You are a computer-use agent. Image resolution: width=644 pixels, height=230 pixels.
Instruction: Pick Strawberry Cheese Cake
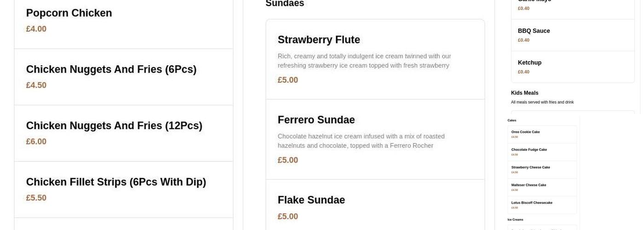(x=530, y=167)
